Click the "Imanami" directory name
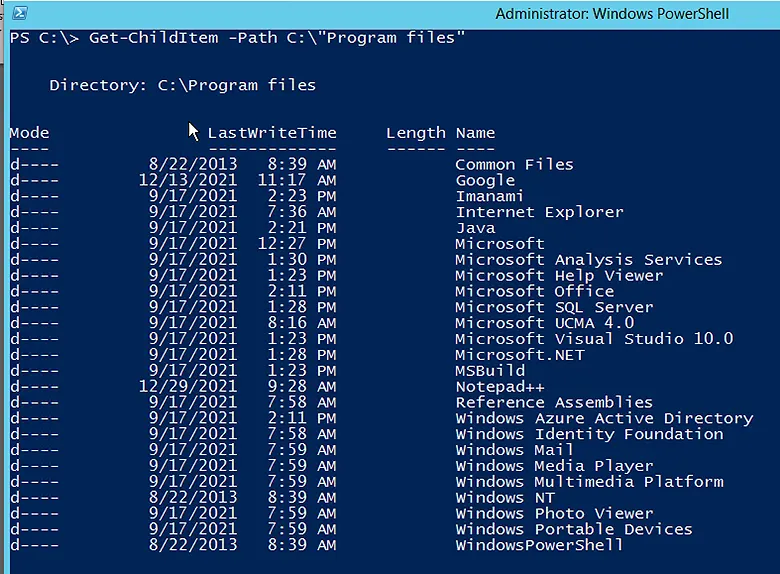The image size is (780, 574). pos(489,196)
